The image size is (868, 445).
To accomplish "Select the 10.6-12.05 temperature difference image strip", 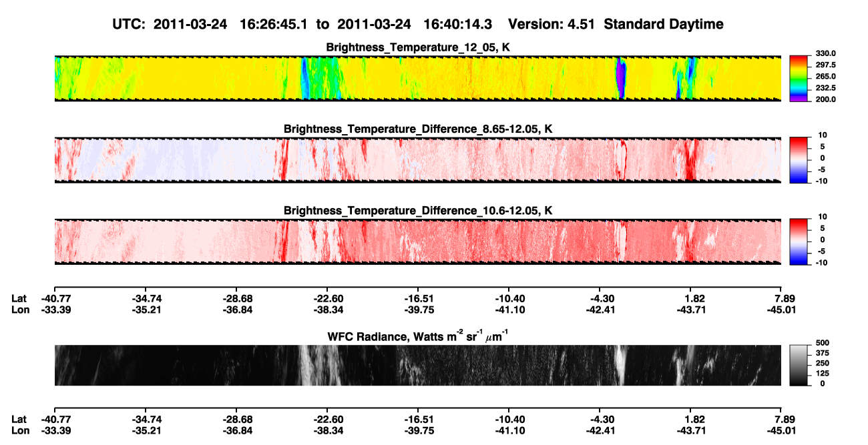I will [x=417, y=241].
